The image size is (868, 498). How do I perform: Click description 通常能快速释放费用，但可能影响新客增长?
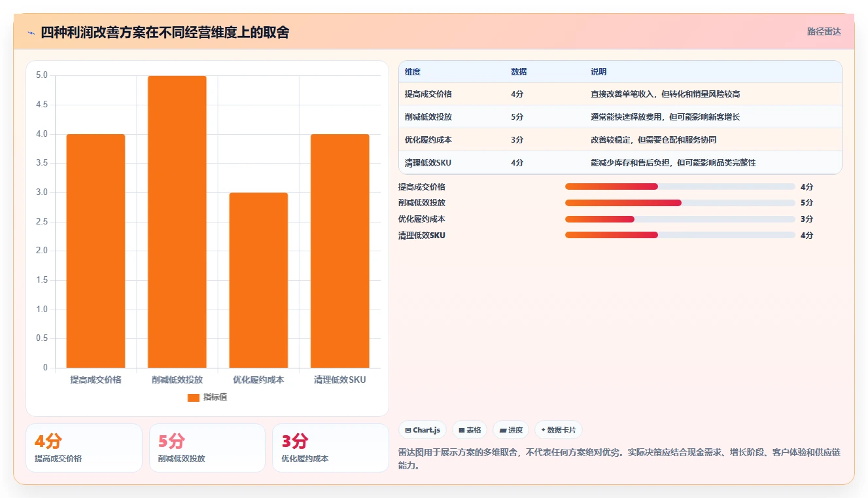[x=665, y=117]
